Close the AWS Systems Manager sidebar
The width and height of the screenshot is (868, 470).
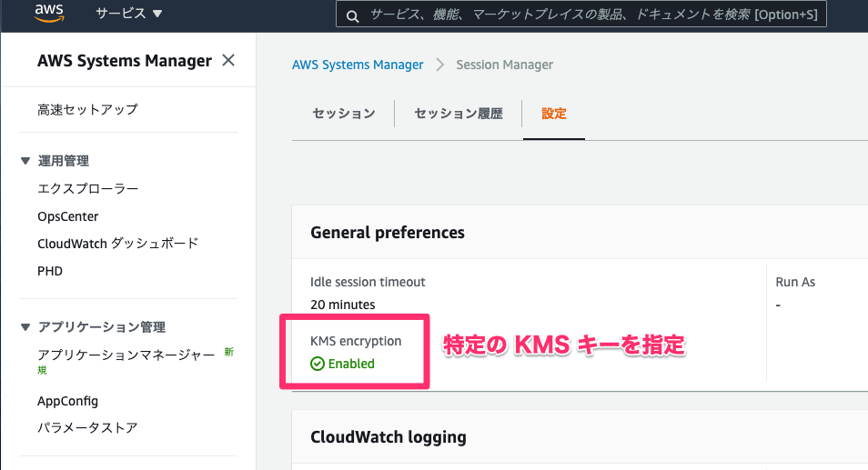click(228, 60)
